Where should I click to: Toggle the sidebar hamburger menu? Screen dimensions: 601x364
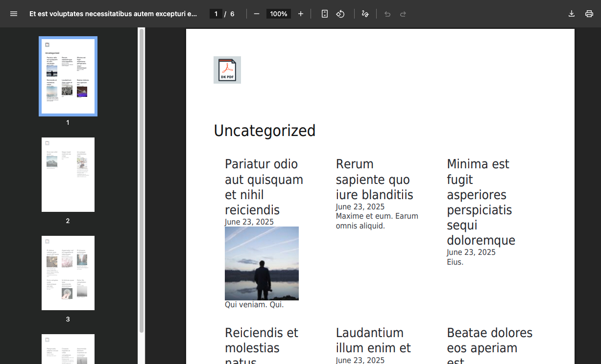coord(14,14)
